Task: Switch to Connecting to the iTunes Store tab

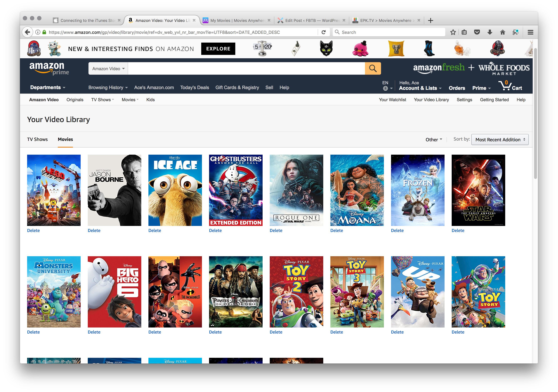Action: pyautogui.click(x=87, y=20)
